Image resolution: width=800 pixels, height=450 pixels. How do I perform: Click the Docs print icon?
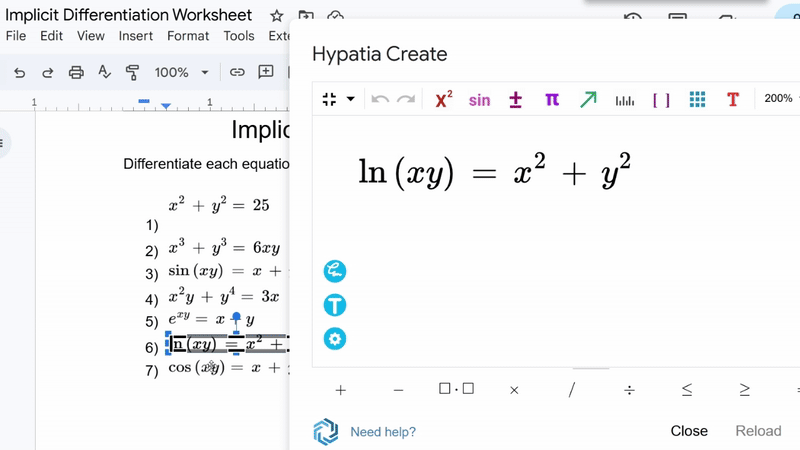tap(76, 72)
